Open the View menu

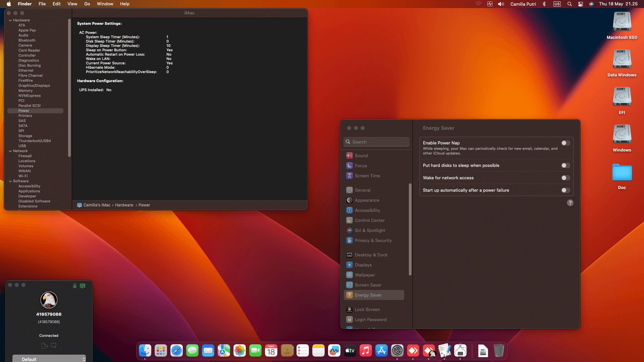[72, 4]
